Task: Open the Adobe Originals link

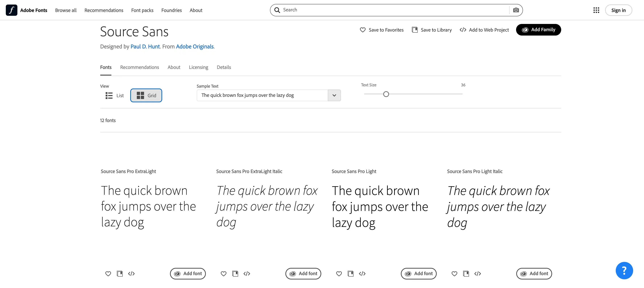Action: (x=195, y=47)
